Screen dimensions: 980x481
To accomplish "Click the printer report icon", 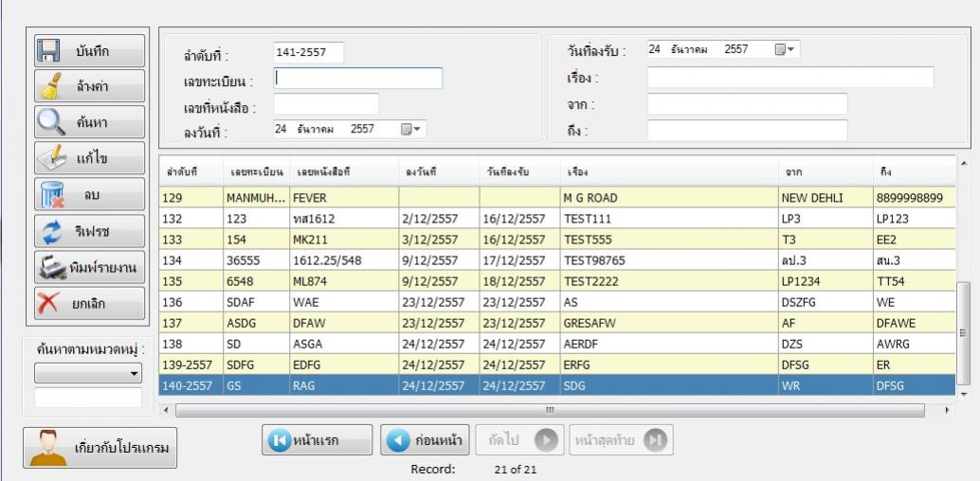I will pyautogui.click(x=52, y=267).
